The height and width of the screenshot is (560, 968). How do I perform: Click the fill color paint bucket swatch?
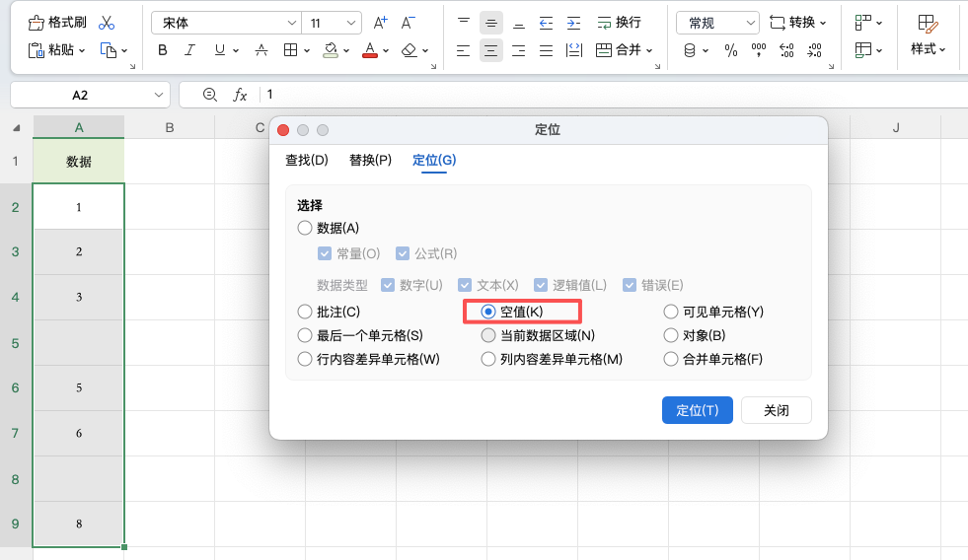click(x=331, y=50)
